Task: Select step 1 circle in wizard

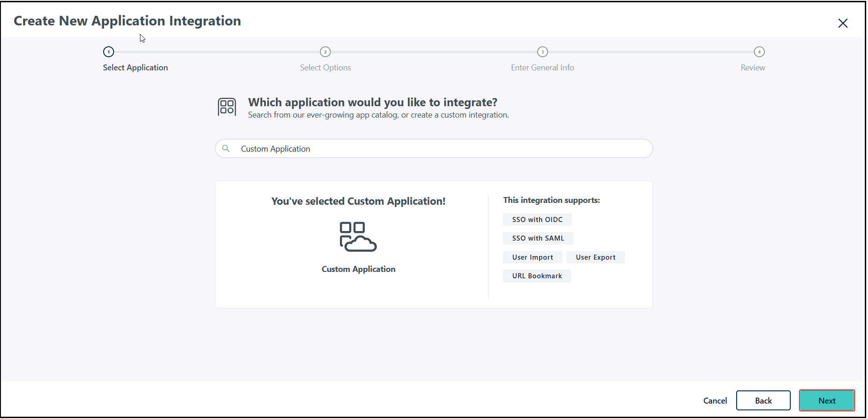Action: pos(109,52)
